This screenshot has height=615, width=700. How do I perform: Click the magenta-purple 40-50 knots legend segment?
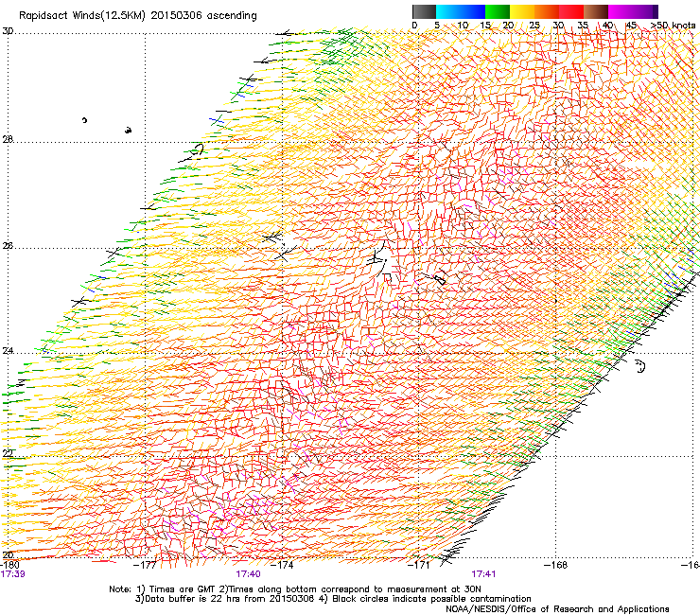coord(633,11)
